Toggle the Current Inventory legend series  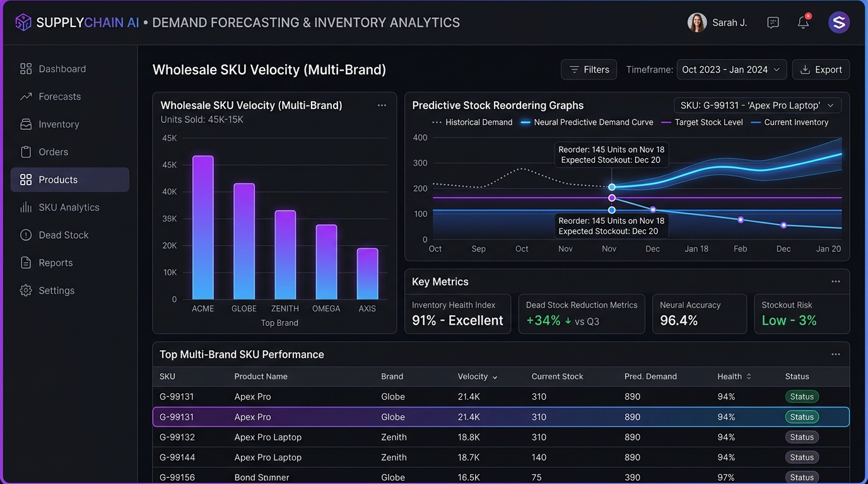coord(790,122)
